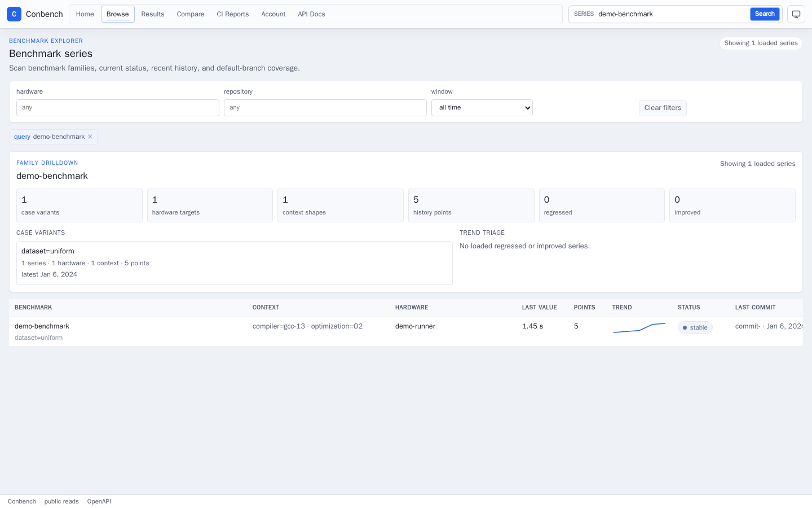
Task: Click the '1 context shapes' stat card
Action: pos(341,205)
